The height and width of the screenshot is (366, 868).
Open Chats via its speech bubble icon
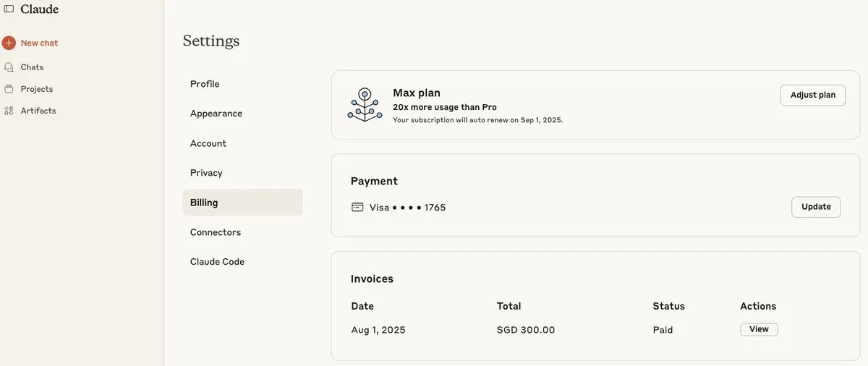click(x=9, y=67)
